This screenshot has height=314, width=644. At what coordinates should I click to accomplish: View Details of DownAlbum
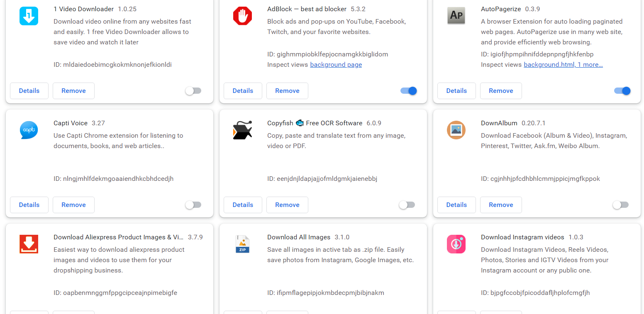(x=456, y=205)
